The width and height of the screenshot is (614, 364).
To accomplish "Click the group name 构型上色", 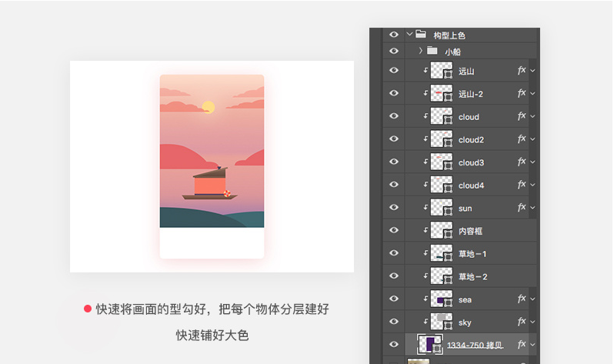I will [449, 35].
